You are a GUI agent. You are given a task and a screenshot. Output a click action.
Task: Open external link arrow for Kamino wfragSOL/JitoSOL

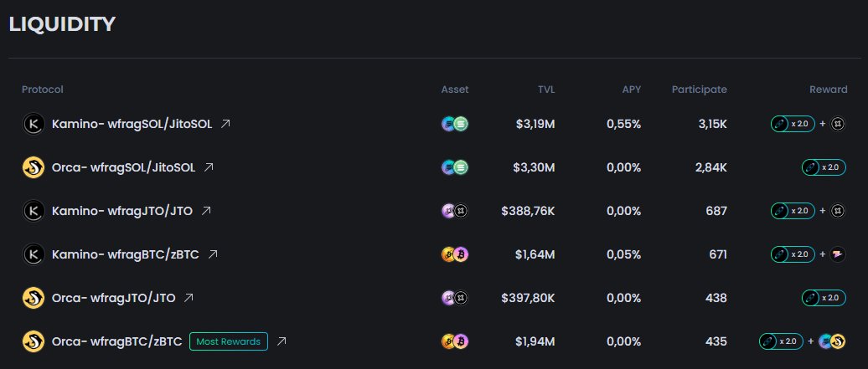pyautogui.click(x=225, y=123)
